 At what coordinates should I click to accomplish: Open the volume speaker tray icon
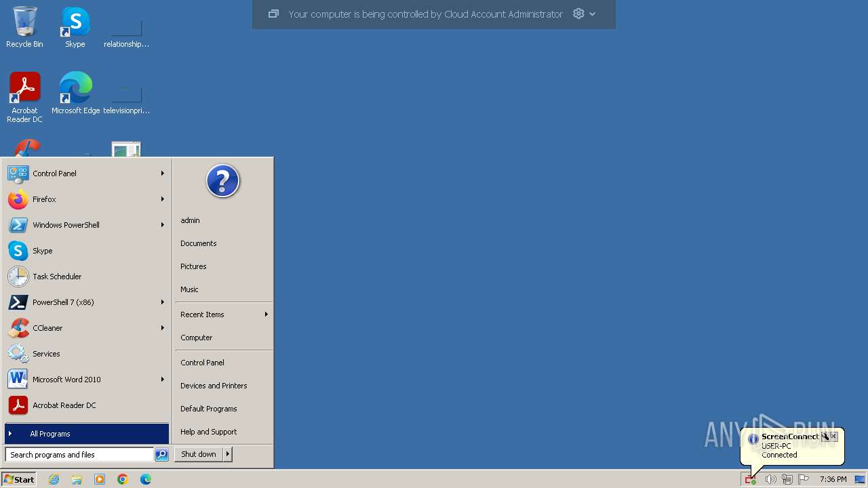coord(770,479)
